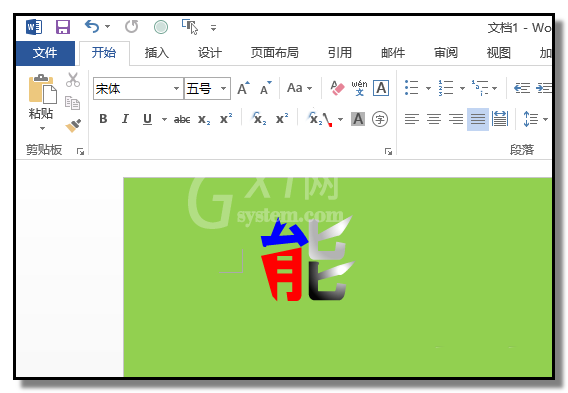The height and width of the screenshot is (393, 568).
Task: Click the bullets list icon
Action: click(412, 88)
